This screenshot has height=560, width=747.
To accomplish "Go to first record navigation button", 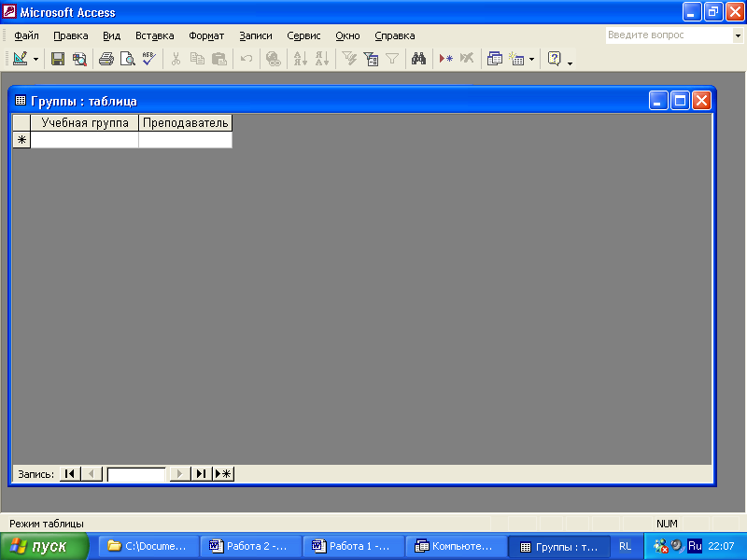I will pos(69,474).
